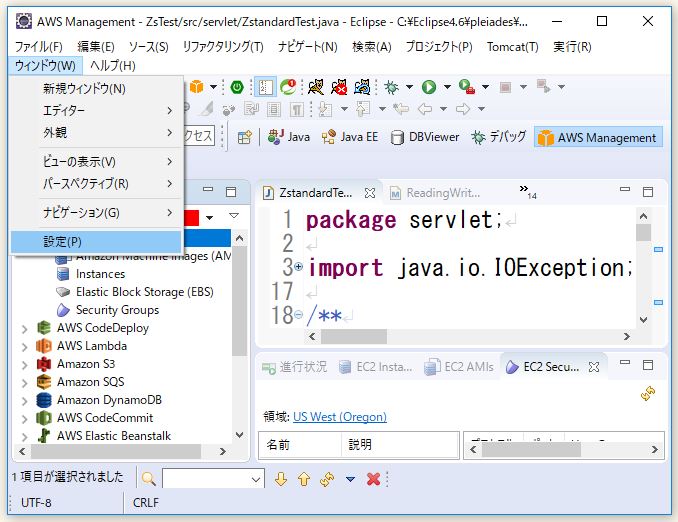Expand the Amazon S3 node
Screen dimensions: 678x522
25,365
